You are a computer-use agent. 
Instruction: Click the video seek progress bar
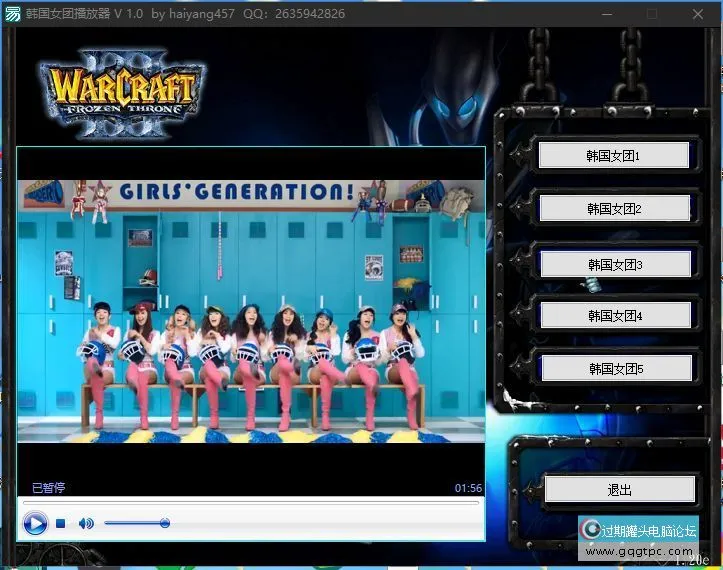click(x=250, y=502)
